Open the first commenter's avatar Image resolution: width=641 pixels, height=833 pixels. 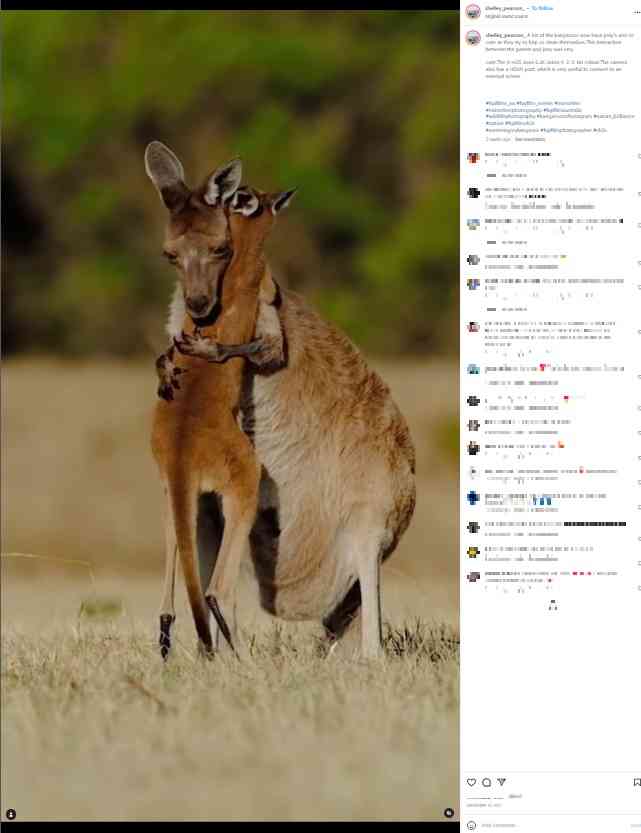click(x=473, y=158)
